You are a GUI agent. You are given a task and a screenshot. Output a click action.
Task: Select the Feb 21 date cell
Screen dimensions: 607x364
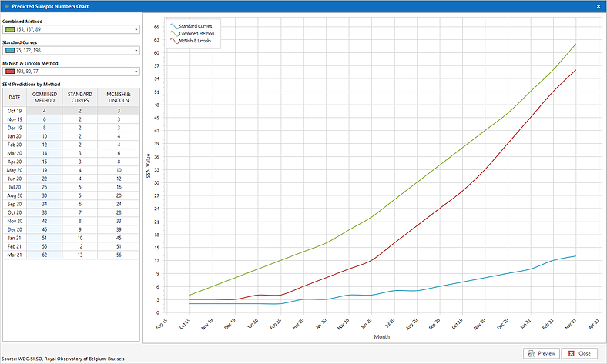[x=15, y=247]
